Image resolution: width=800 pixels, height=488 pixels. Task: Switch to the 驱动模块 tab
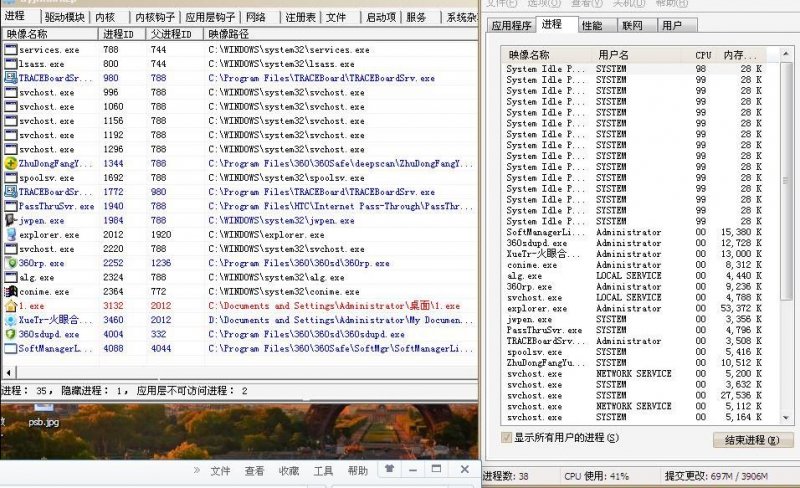pyautogui.click(x=64, y=17)
